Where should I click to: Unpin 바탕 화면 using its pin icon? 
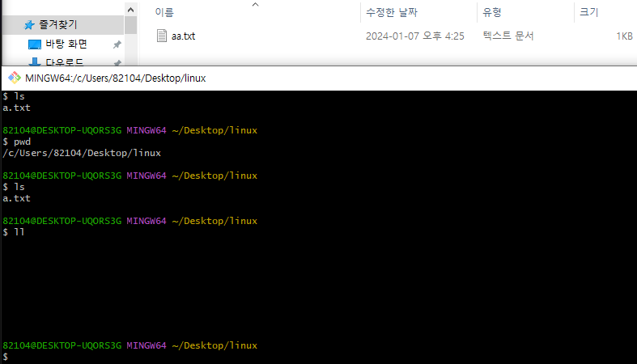tap(117, 44)
